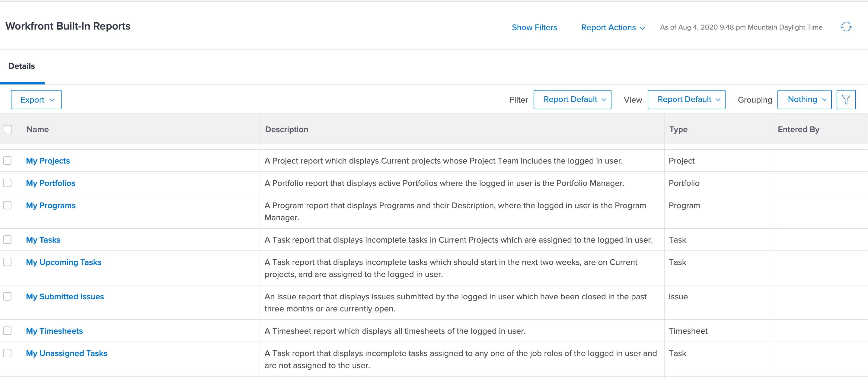The height and width of the screenshot is (379, 868).
Task: Open the View Report Default dropdown
Action: (x=686, y=100)
